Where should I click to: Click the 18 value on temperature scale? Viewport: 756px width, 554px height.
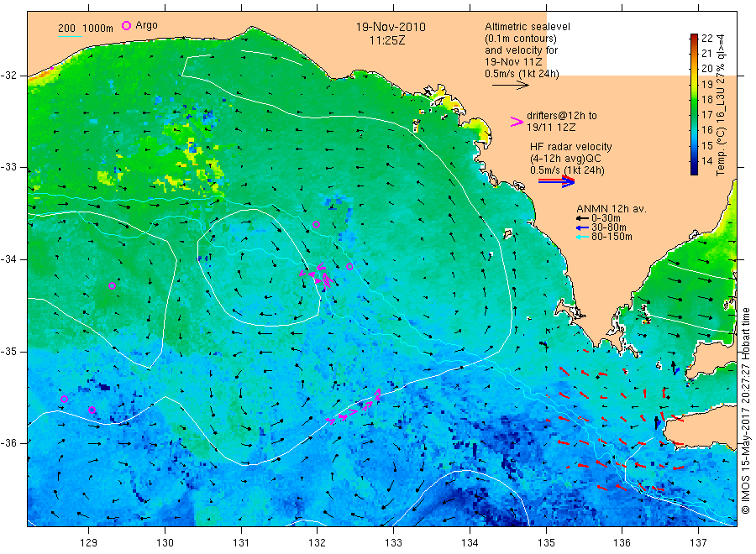pos(706,100)
